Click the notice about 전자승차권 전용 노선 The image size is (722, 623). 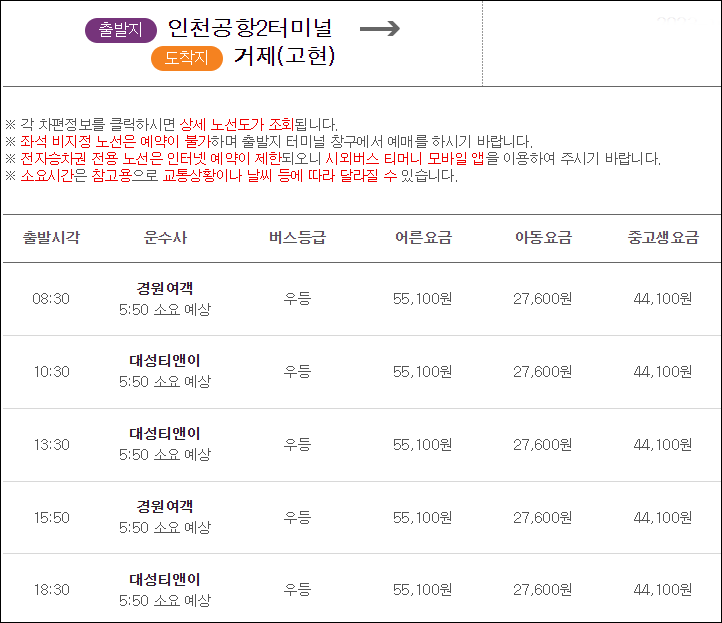333,158
